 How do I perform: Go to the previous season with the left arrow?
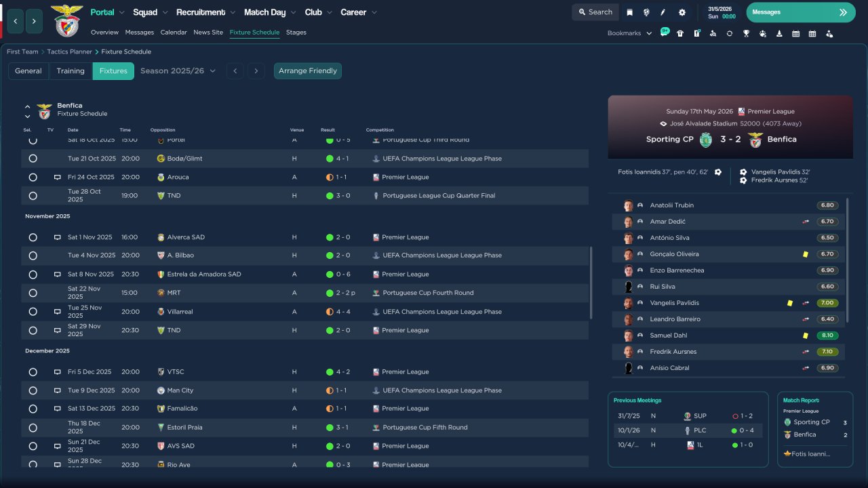pos(235,71)
